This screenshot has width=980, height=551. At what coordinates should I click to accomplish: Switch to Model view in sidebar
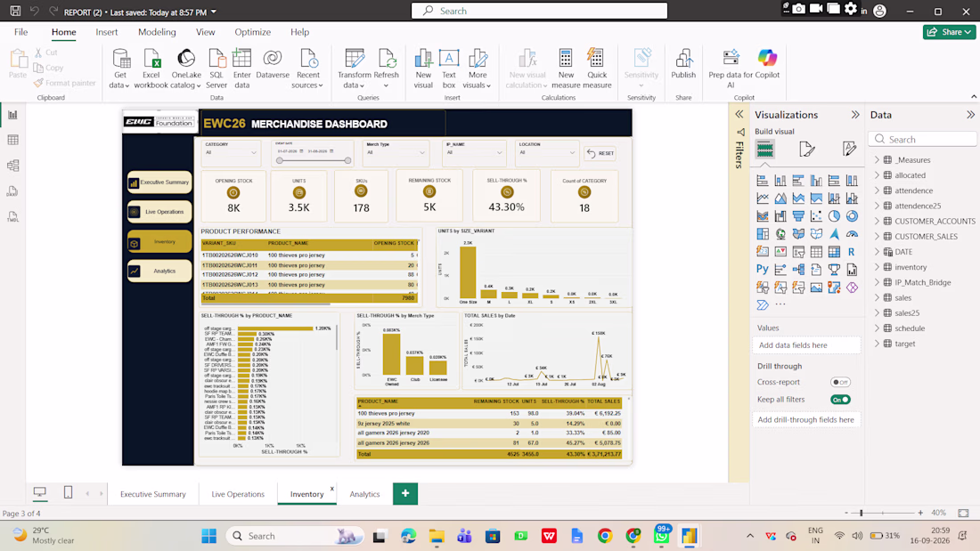coord(13,166)
